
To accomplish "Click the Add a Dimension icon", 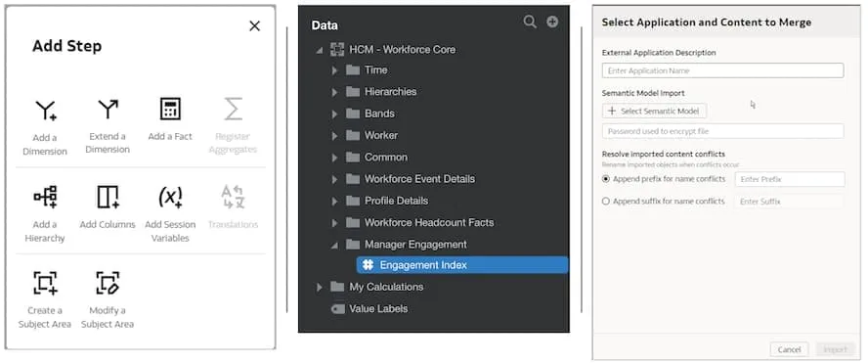I will point(45,111).
